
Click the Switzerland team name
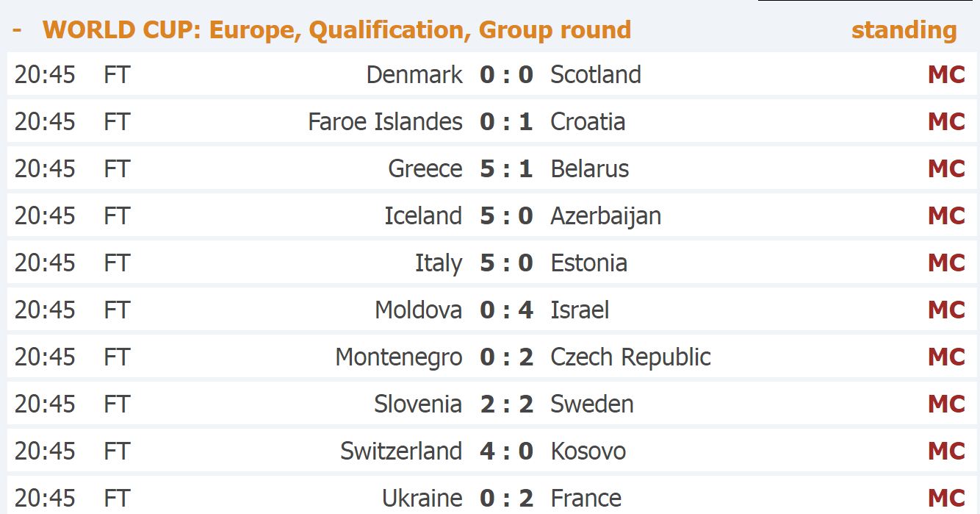click(401, 451)
